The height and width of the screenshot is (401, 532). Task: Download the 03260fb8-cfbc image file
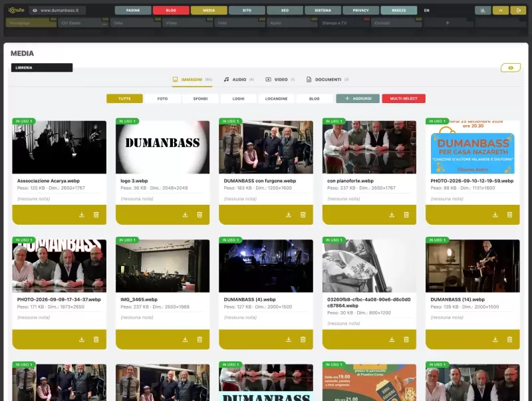[392, 340]
